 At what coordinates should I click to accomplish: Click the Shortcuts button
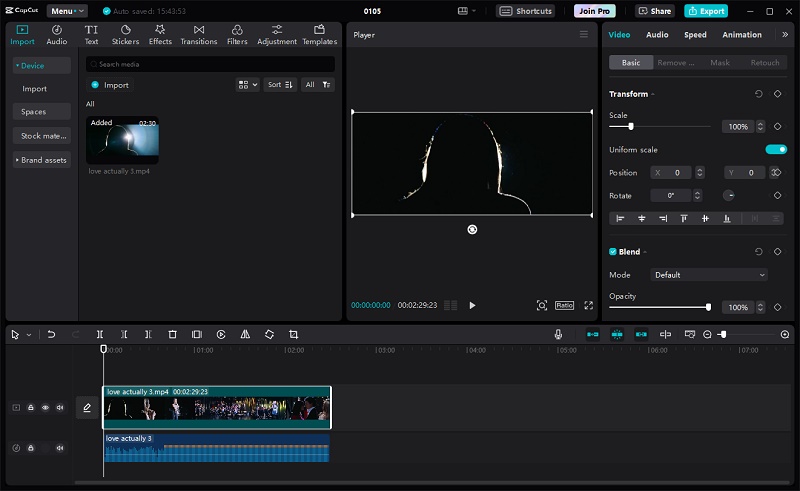pos(526,11)
